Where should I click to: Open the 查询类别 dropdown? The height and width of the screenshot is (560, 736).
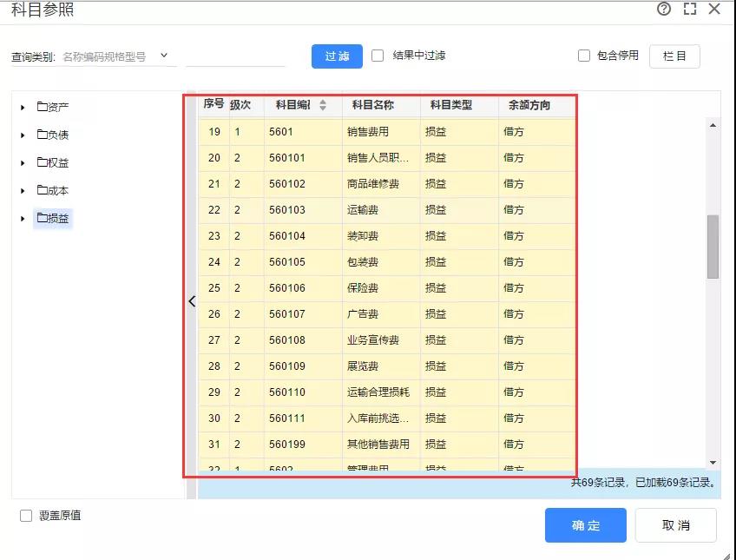[x=164, y=56]
